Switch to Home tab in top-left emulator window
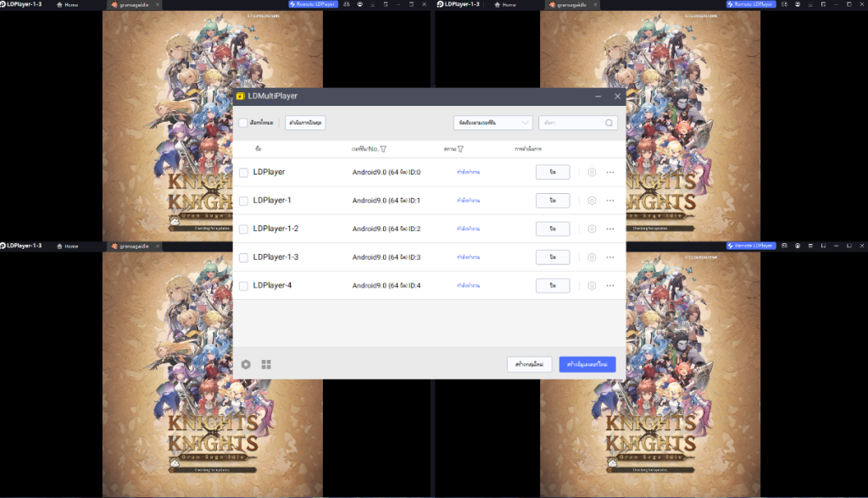This screenshot has width=868, height=498. point(68,4)
